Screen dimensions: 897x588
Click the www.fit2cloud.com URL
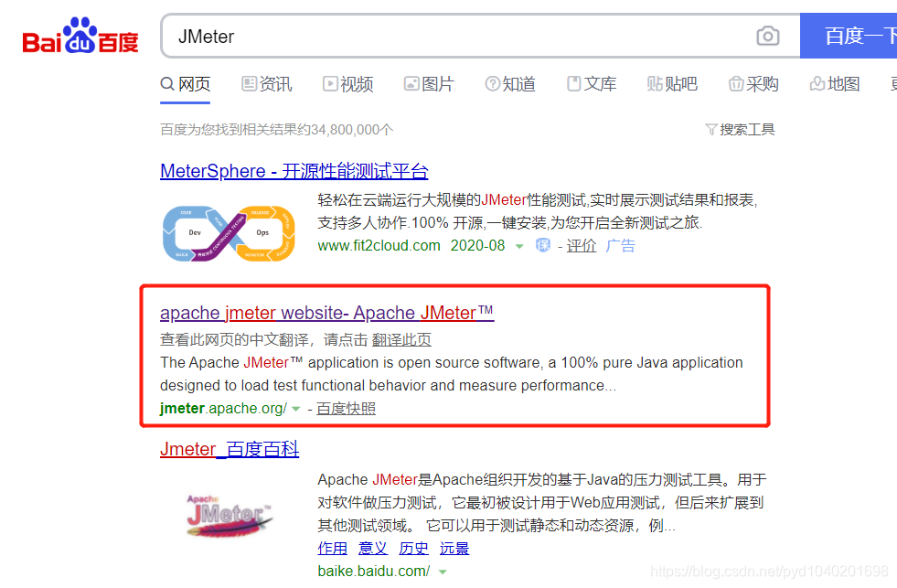[379, 246]
